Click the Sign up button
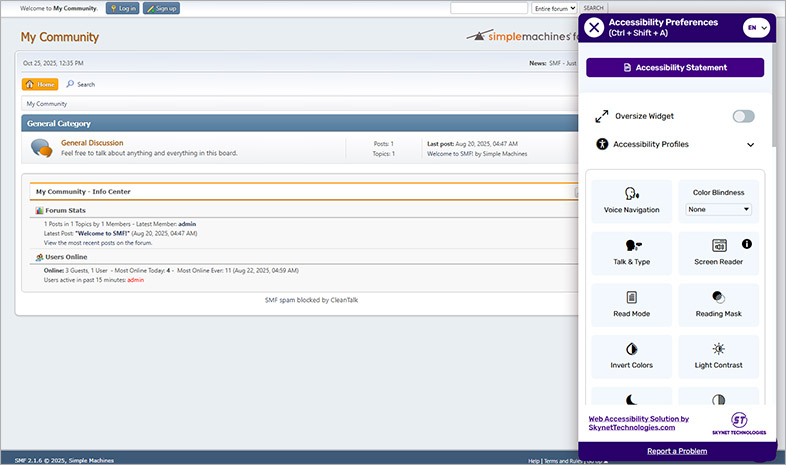This screenshot has height=465, width=786. pyautogui.click(x=161, y=9)
